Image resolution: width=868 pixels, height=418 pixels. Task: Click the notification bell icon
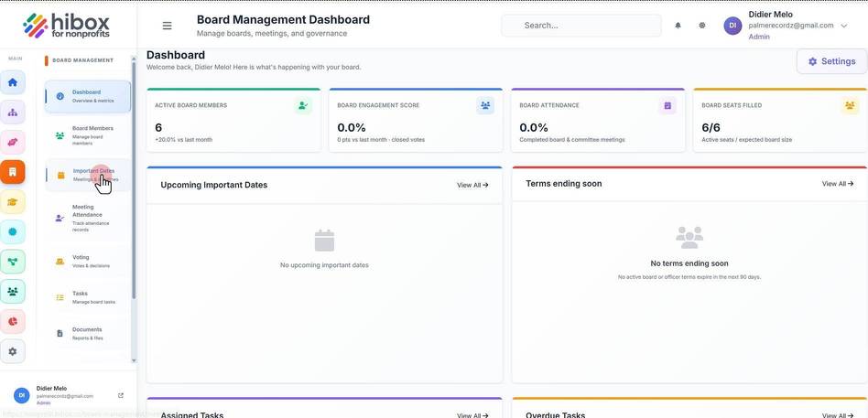[x=678, y=26]
